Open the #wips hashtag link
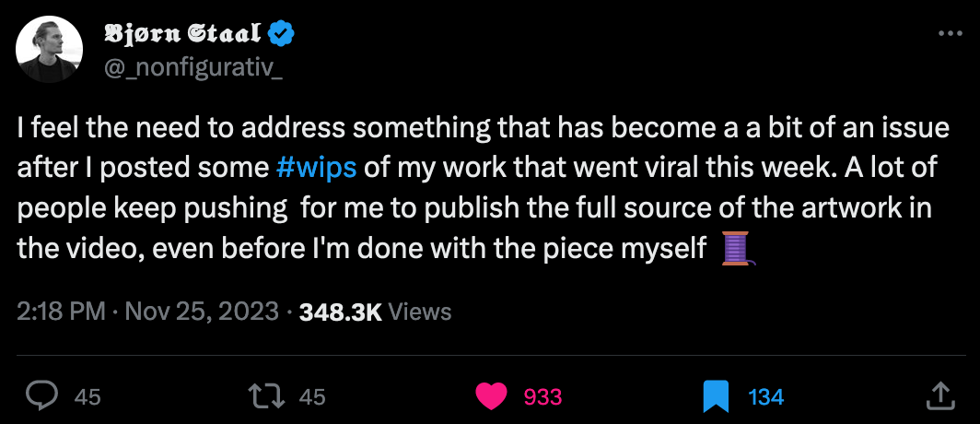This screenshot has height=424, width=980. (x=317, y=169)
